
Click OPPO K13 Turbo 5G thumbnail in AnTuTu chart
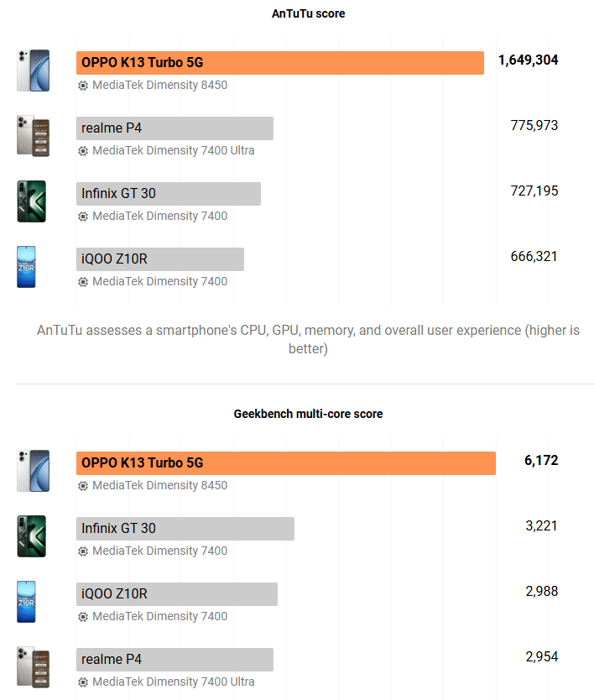click(x=33, y=71)
